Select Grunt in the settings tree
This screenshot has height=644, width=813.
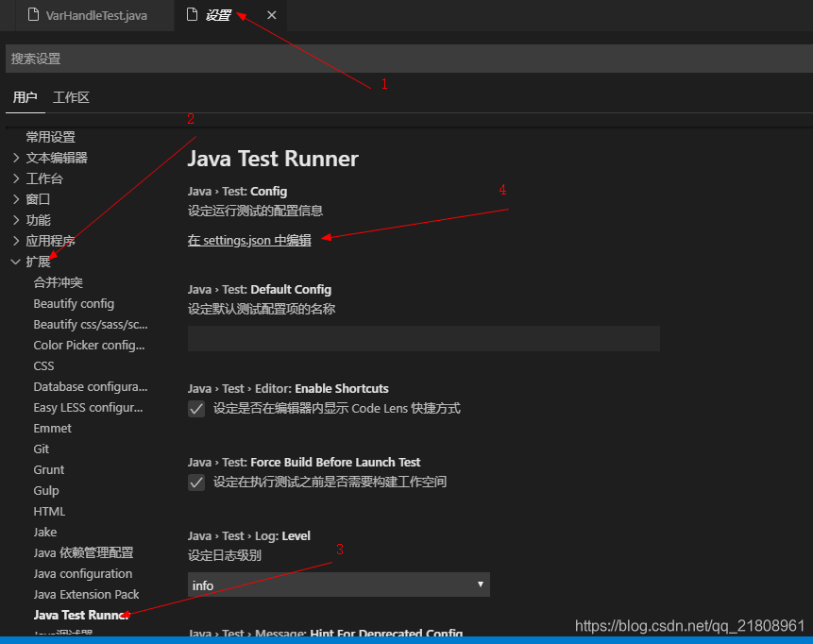(x=49, y=469)
